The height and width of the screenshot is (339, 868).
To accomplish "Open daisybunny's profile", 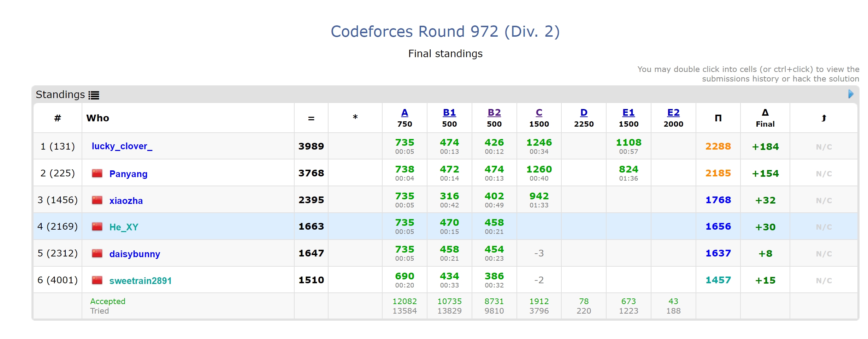I will click(x=134, y=254).
